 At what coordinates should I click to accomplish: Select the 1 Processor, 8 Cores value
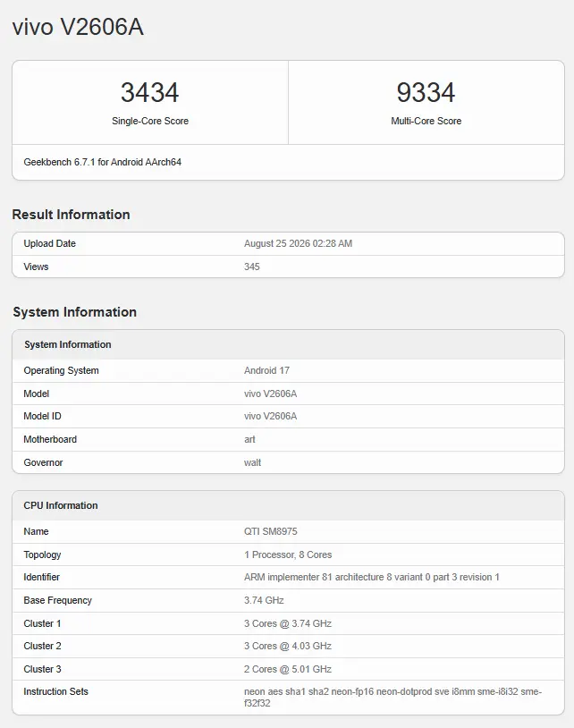pos(288,554)
